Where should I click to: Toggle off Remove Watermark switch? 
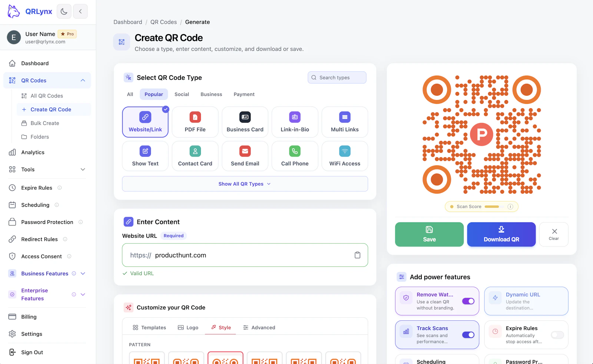click(468, 301)
